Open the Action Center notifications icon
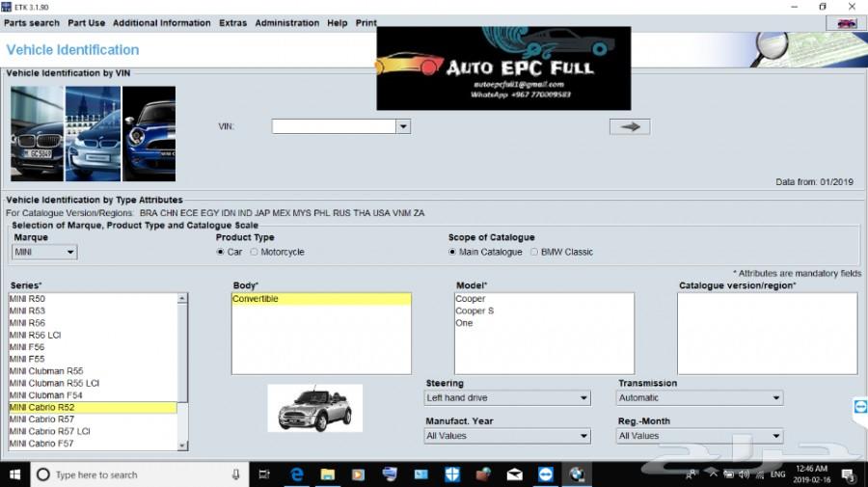The height and width of the screenshot is (487, 868). coord(848,474)
